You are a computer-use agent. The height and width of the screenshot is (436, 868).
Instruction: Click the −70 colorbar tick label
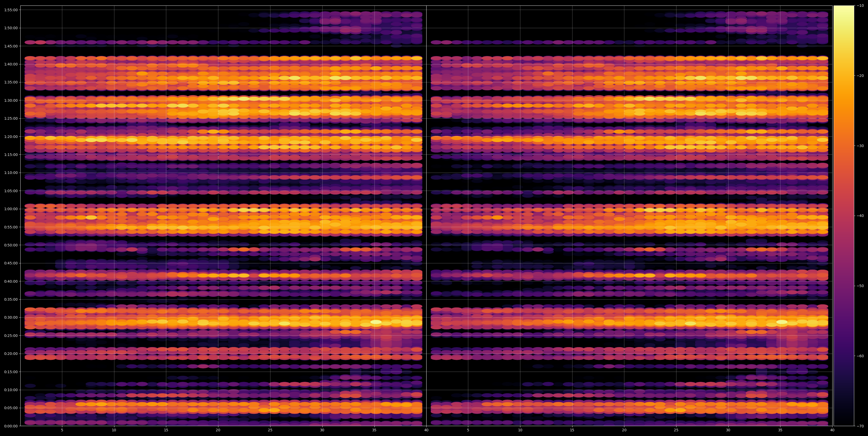pyautogui.click(x=860, y=426)
